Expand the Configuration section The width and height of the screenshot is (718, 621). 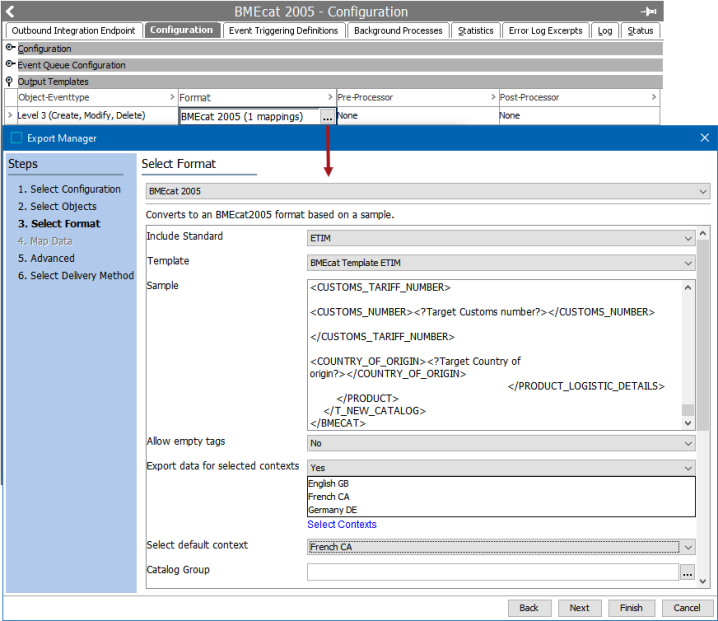[x=10, y=48]
